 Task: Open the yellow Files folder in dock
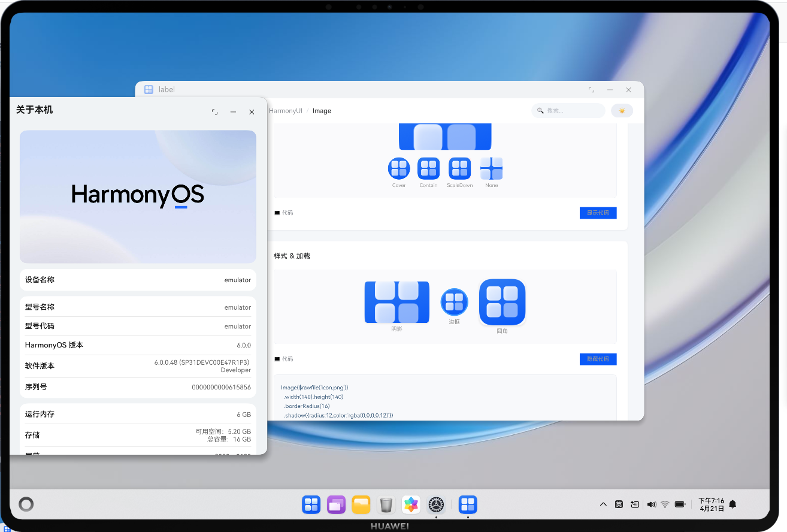361,504
